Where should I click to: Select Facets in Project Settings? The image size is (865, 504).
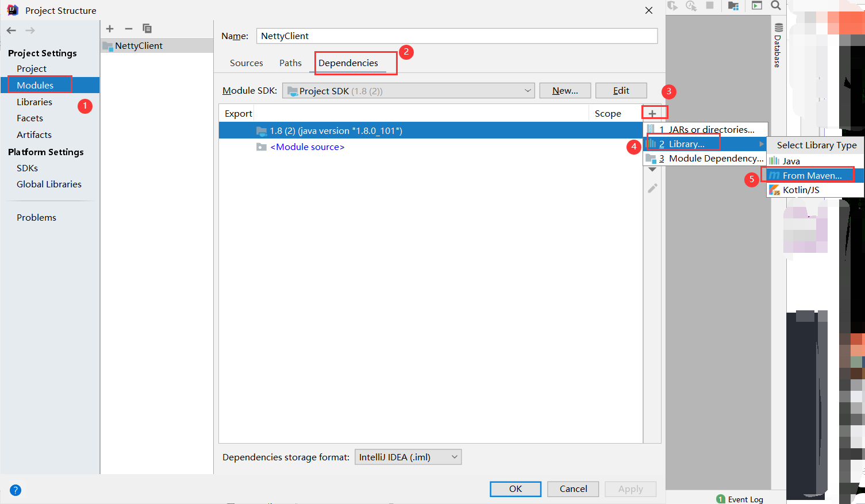(30, 118)
